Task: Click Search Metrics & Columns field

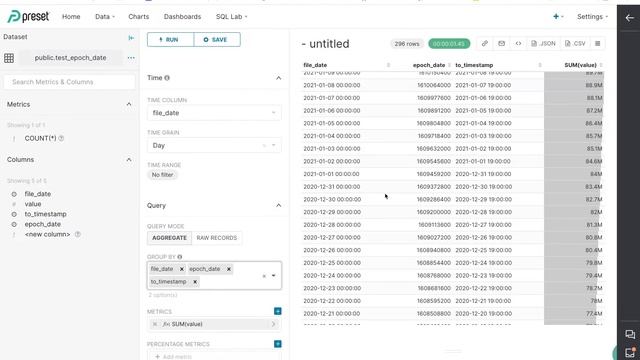Action: pyautogui.click(x=69, y=82)
